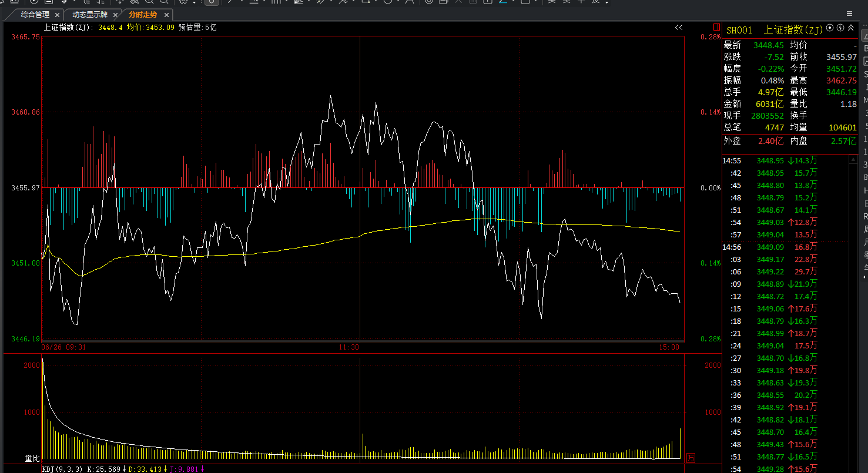
Task: Click the 总笔 value 4747
Action: (775, 128)
